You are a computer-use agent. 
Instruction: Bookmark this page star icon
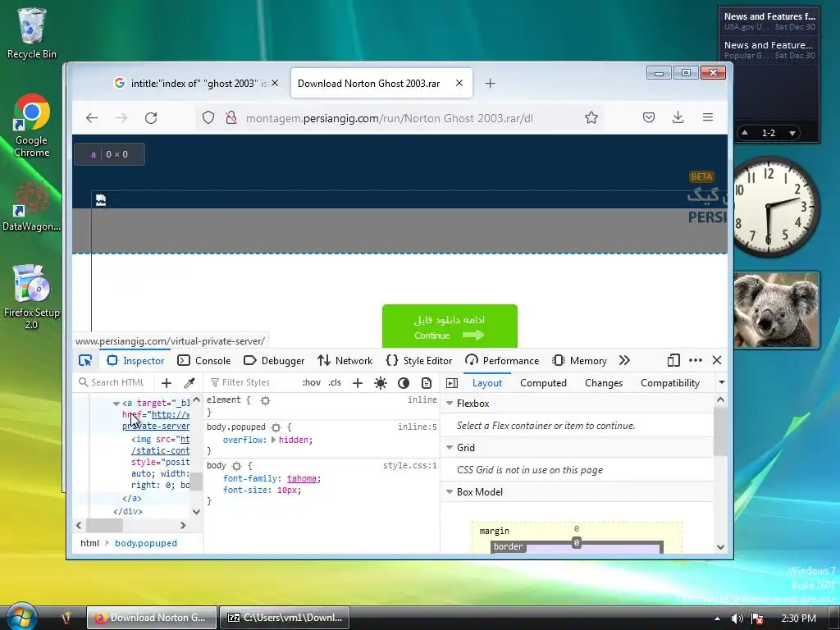591,117
